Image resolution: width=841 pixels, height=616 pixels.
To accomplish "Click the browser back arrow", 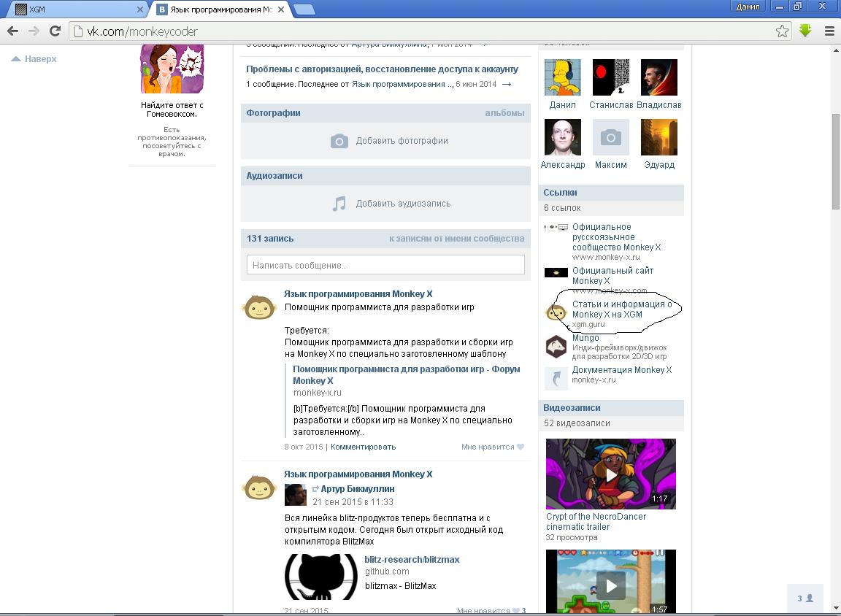I will point(13,31).
